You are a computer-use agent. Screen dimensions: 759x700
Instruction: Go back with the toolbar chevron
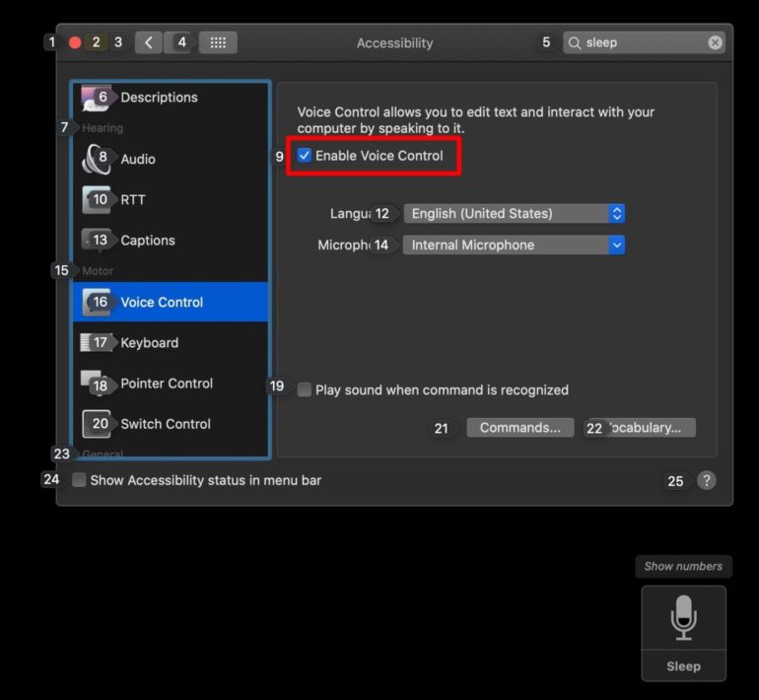(x=148, y=42)
